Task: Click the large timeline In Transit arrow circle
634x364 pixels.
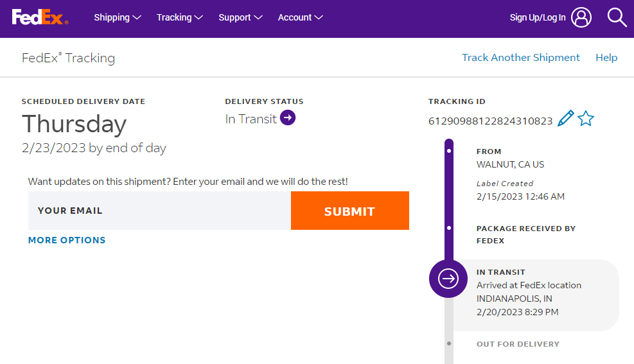Action: 448,279
